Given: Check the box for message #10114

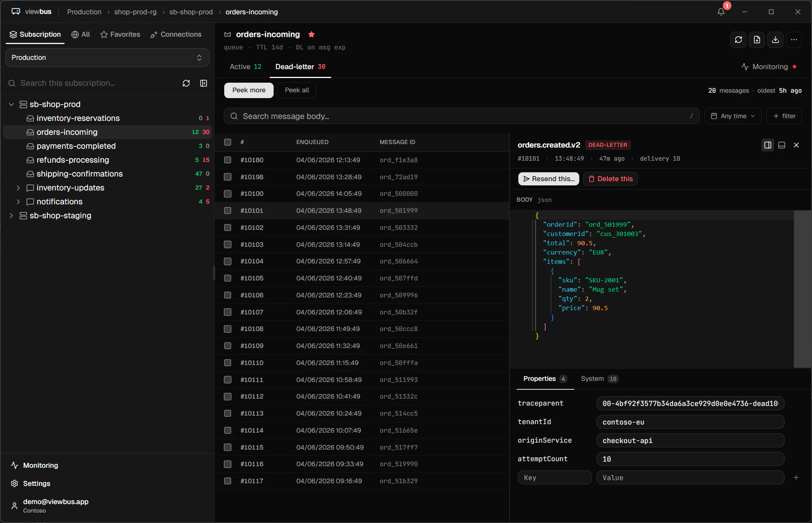Looking at the screenshot, I should point(228,430).
